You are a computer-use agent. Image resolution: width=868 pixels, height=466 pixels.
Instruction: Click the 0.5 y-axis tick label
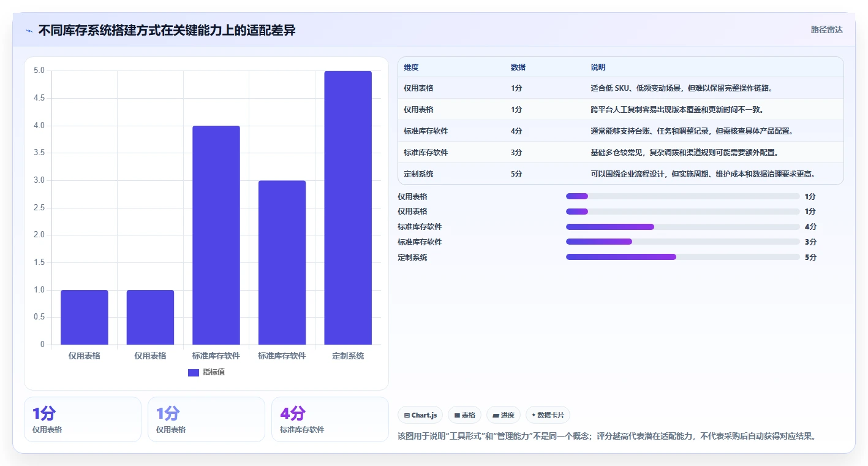click(x=39, y=317)
